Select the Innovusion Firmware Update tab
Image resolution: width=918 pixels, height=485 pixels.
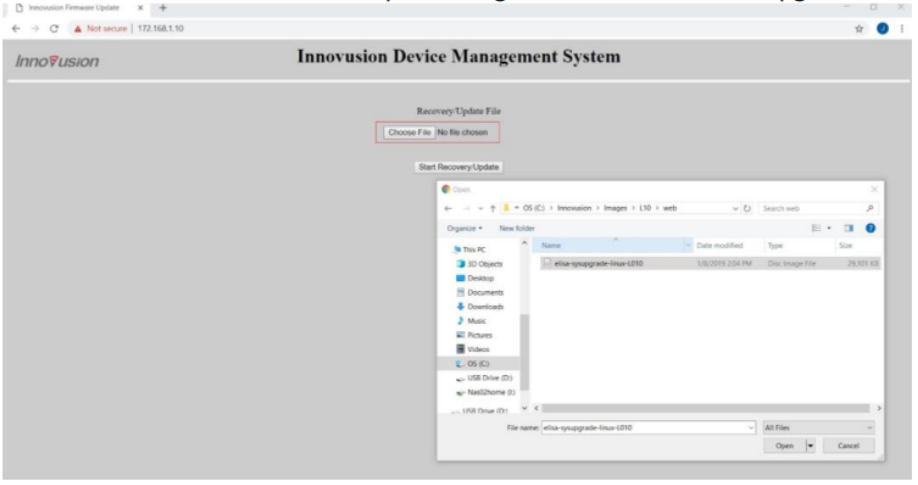(74, 8)
